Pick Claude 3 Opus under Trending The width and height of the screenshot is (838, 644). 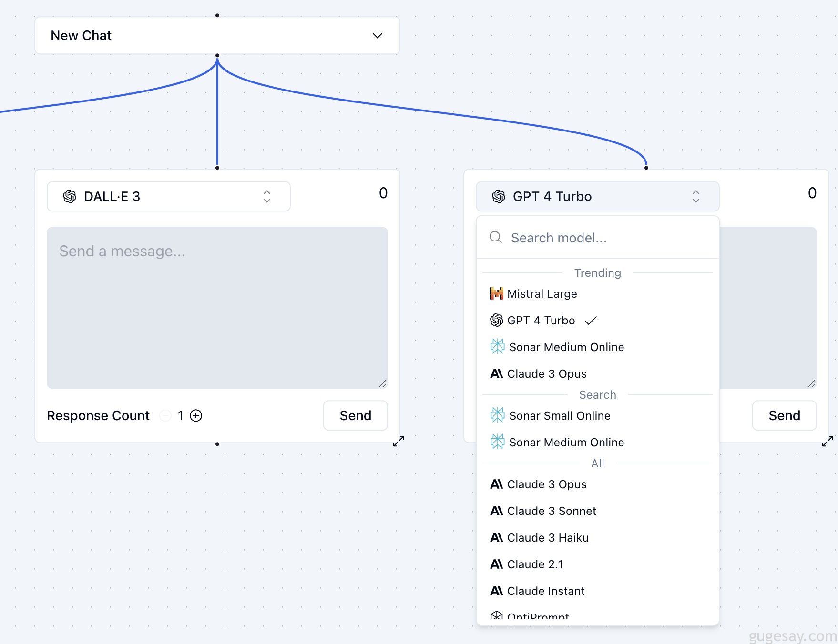(598, 374)
